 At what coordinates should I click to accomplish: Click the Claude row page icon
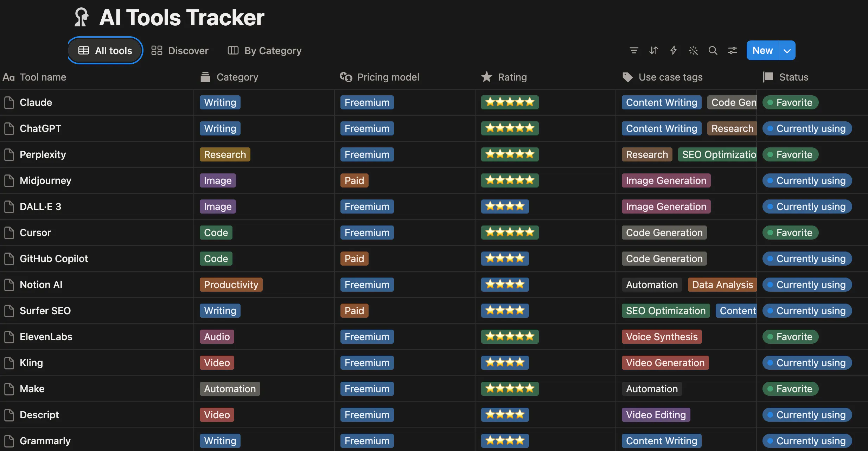point(9,102)
